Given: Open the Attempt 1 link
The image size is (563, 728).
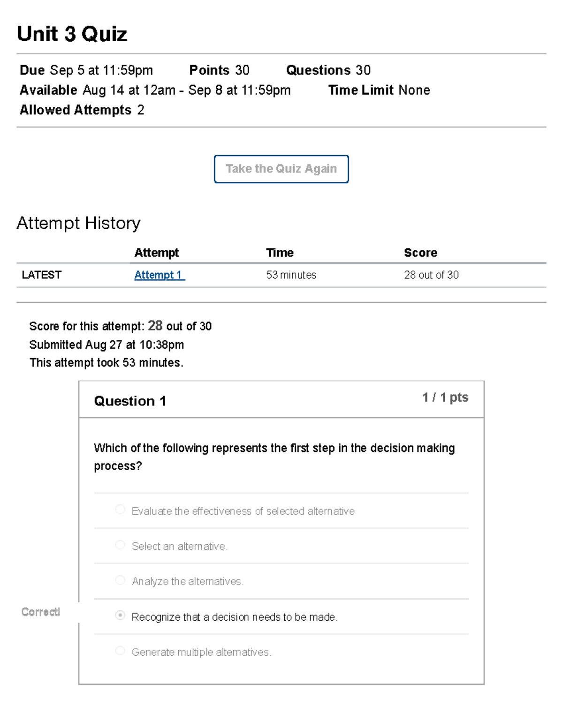Looking at the screenshot, I should pyautogui.click(x=159, y=275).
